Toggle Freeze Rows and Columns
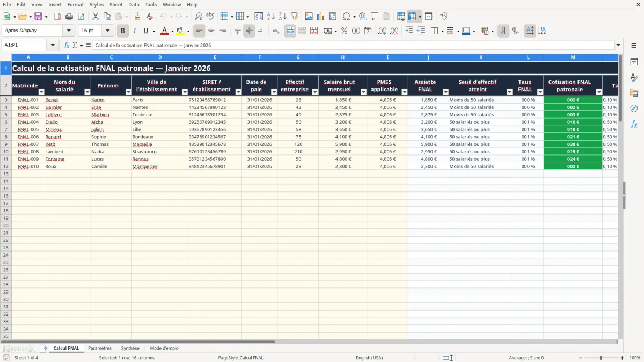The width and height of the screenshot is (644, 362). click(x=412, y=17)
